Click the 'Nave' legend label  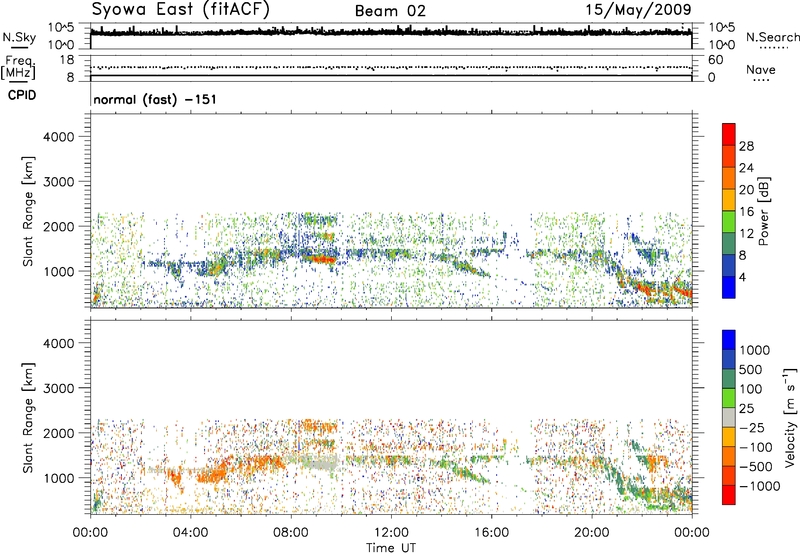tap(761, 69)
